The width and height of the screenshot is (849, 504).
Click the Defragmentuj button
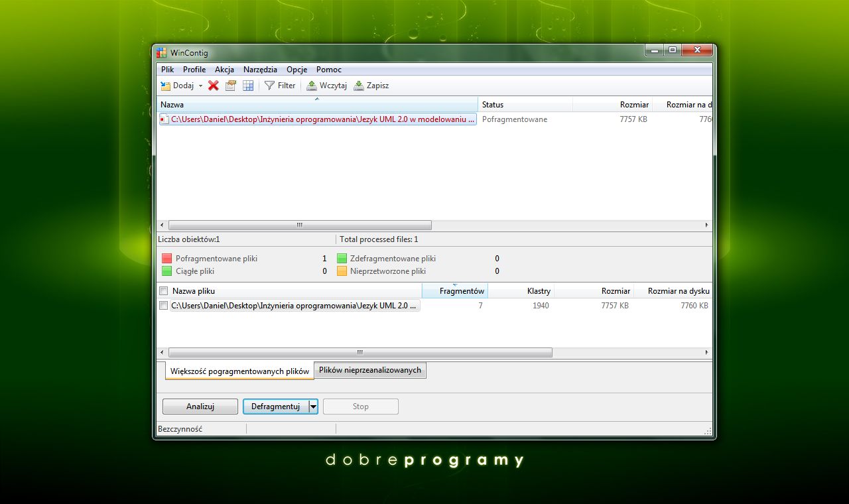coord(276,407)
